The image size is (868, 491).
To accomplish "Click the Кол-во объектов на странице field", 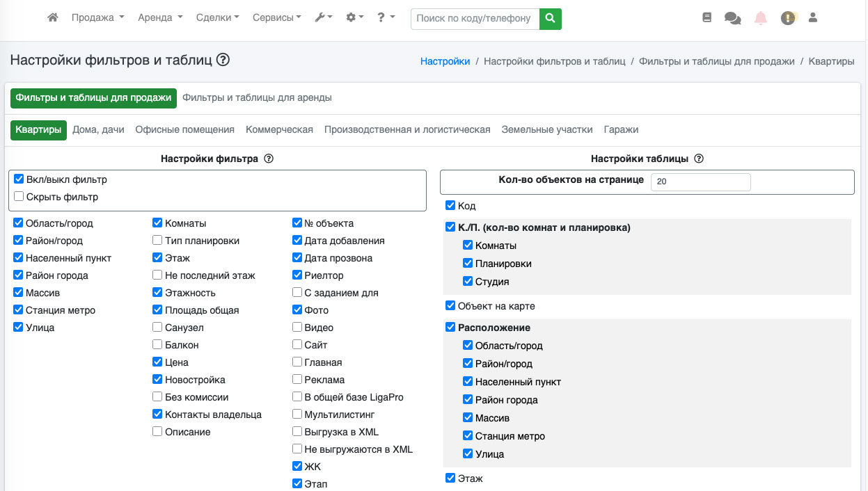I will tap(700, 182).
